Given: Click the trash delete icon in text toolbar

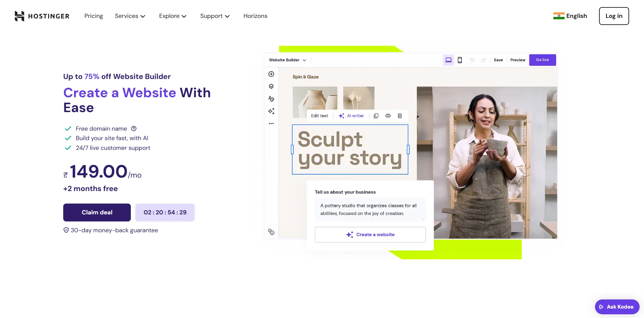Looking at the screenshot, I should (x=400, y=116).
